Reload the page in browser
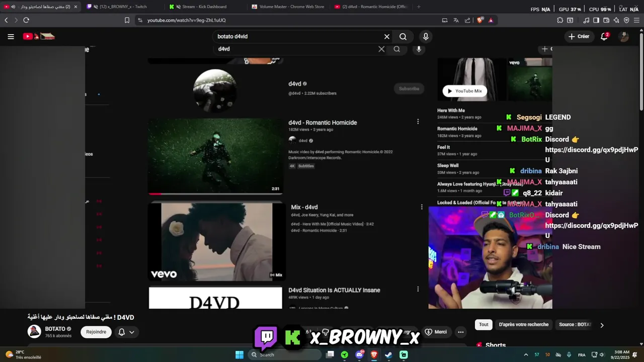This screenshot has height=362, width=644. click(x=26, y=20)
